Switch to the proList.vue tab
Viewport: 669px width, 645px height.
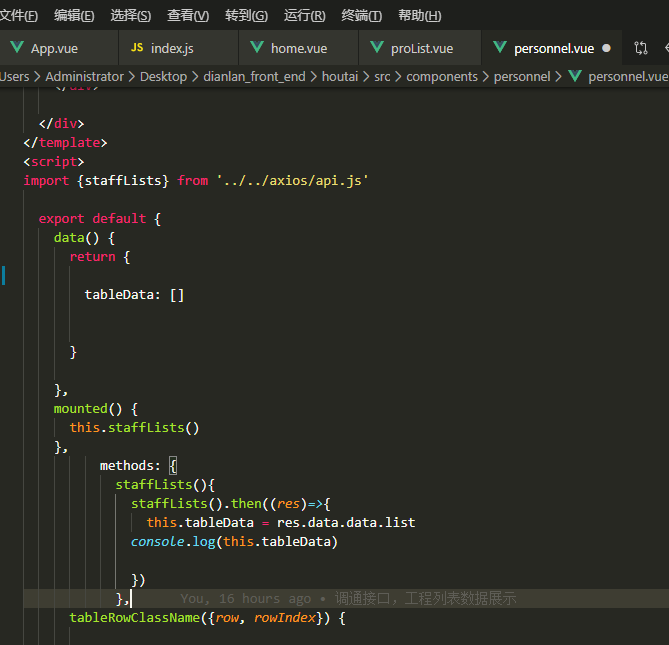click(x=420, y=48)
